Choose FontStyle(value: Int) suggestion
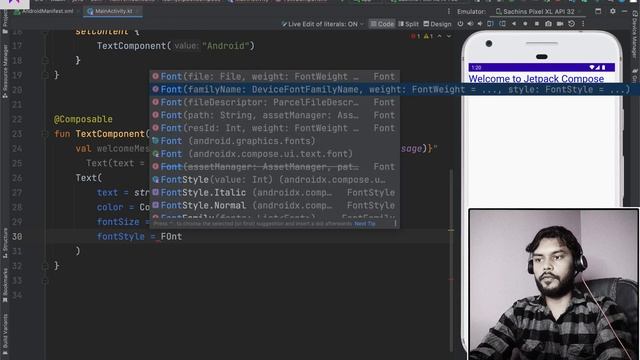Image resolution: width=640 pixels, height=360 pixels. click(x=274, y=180)
